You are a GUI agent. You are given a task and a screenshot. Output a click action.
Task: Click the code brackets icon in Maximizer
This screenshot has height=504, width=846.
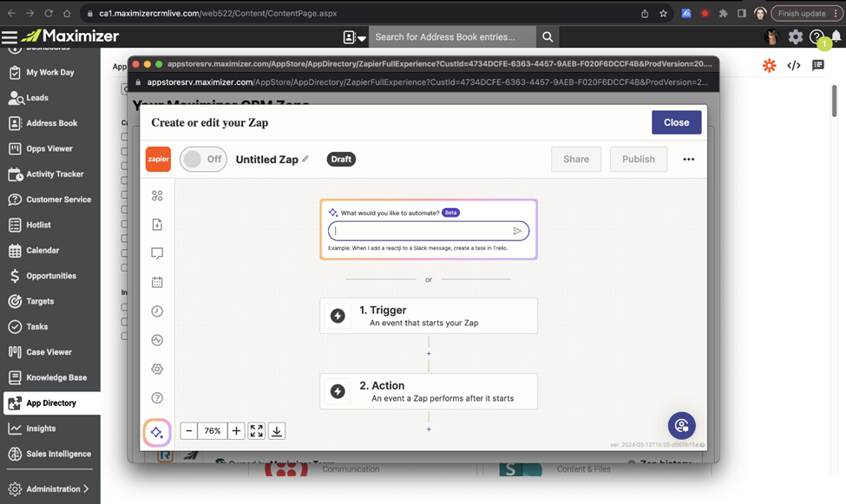(x=794, y=66)
